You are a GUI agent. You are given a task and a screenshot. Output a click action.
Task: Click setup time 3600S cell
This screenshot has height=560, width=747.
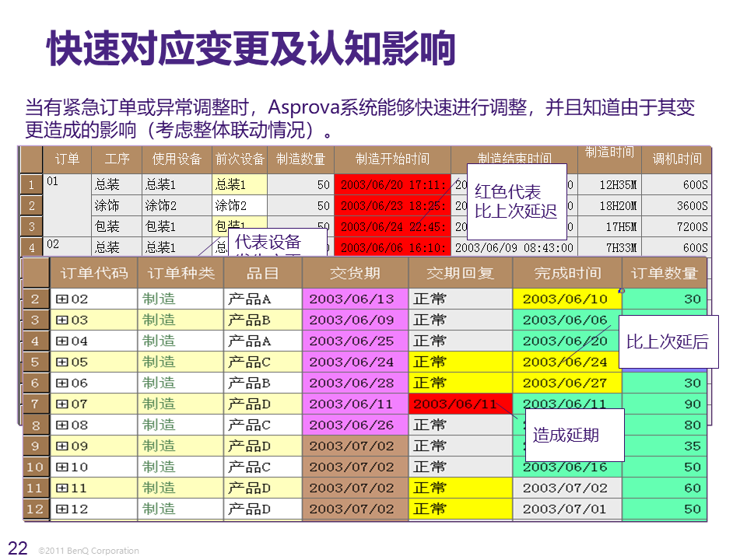pyautogui.click(x=676, y=205)
